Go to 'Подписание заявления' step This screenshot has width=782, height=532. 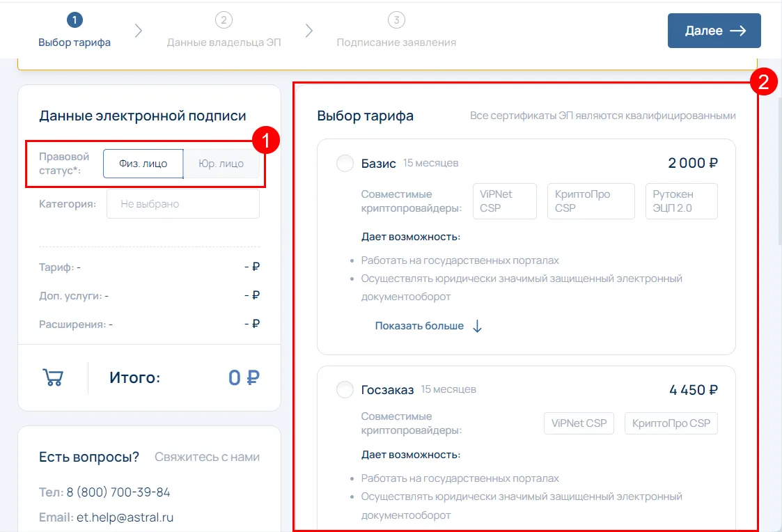(396, 42)
